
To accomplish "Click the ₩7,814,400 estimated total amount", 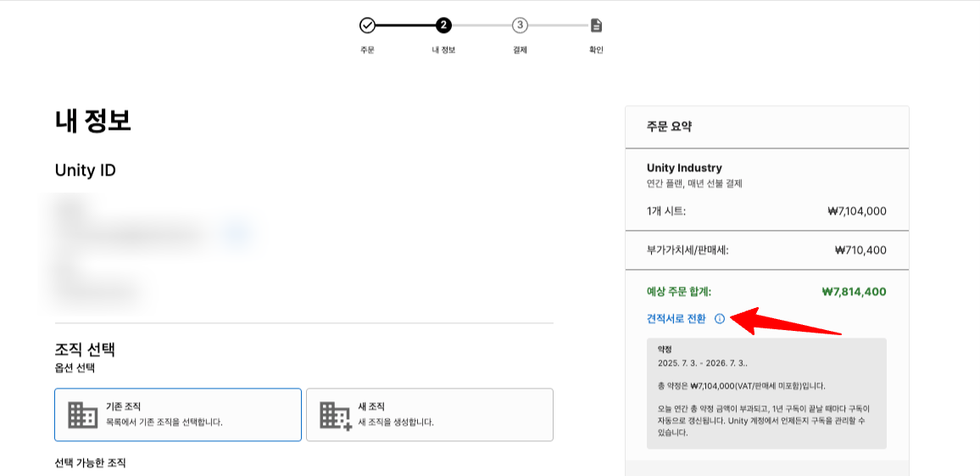I will point(854,292).
